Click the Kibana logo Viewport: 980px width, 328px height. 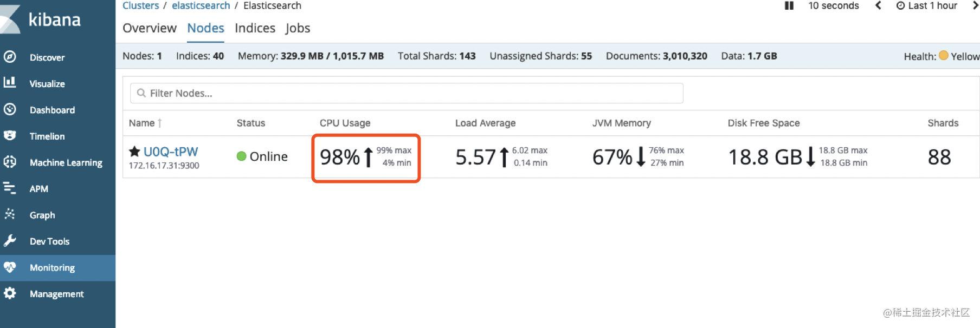tap(41, 19)
